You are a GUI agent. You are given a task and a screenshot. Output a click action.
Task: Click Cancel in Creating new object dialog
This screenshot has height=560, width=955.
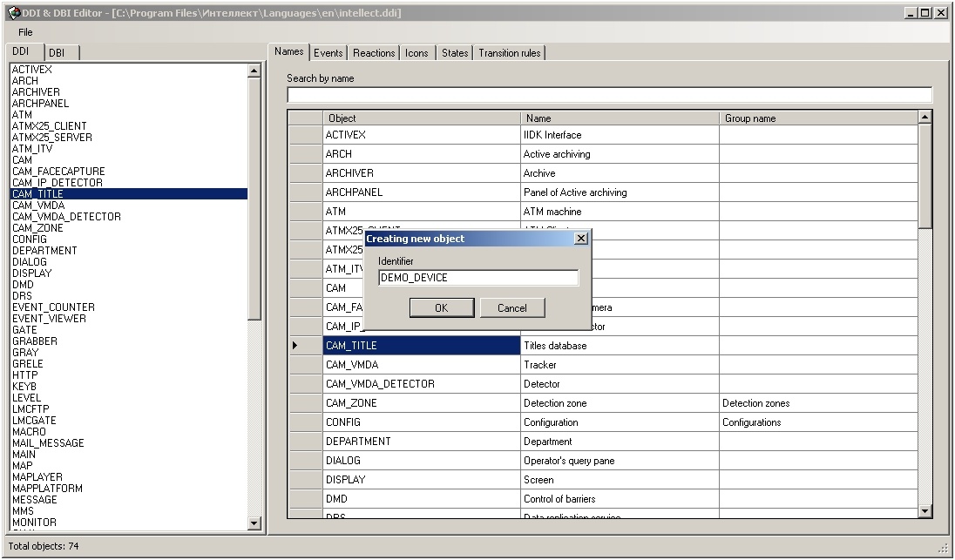coord(511,307)
